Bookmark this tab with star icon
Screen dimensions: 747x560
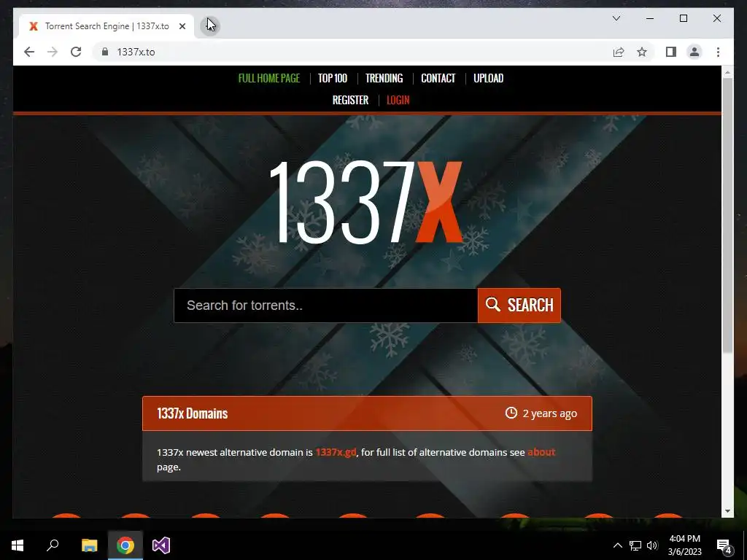coord(642,52)
